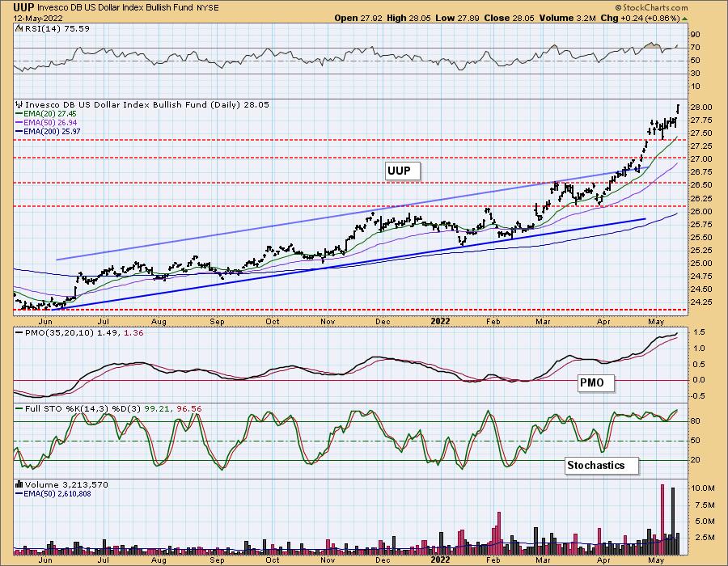Screen dimensions: 728x566
Task: Select the green EMA(20) legend line swatch
Action: [19, 114]
